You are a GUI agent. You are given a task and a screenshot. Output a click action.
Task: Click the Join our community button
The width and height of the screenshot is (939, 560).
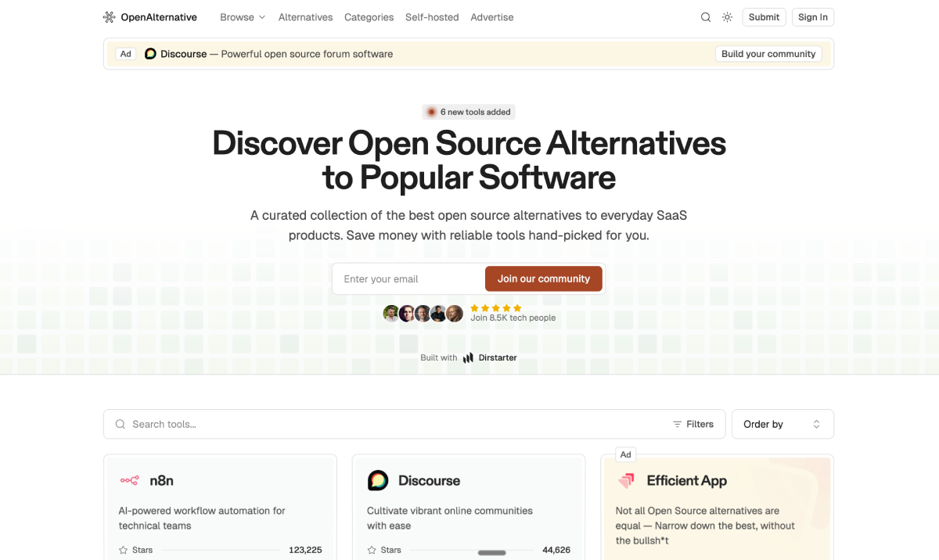click(x=544, y=278)
